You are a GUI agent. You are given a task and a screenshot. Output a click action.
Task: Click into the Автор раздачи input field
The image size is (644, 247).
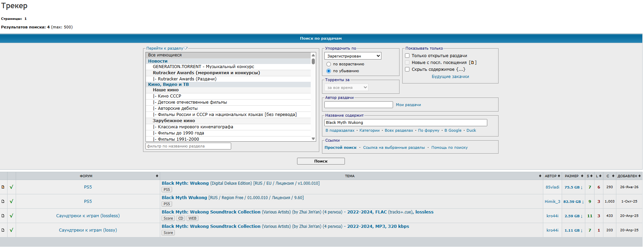tap(359, 105)
